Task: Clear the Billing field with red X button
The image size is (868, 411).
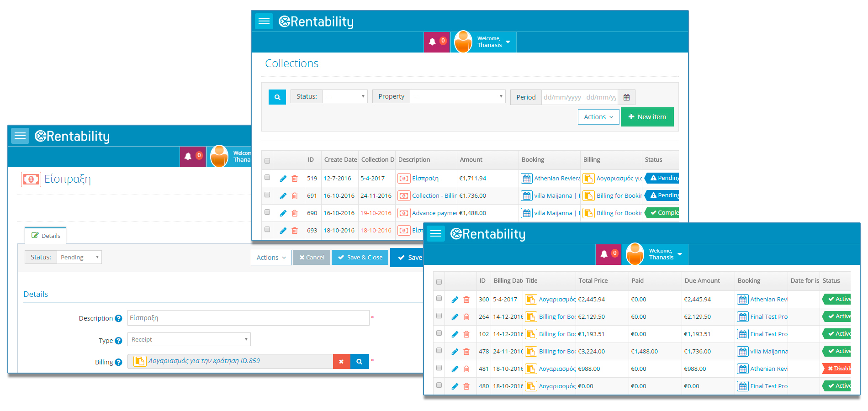Action: tap(341, 361)
